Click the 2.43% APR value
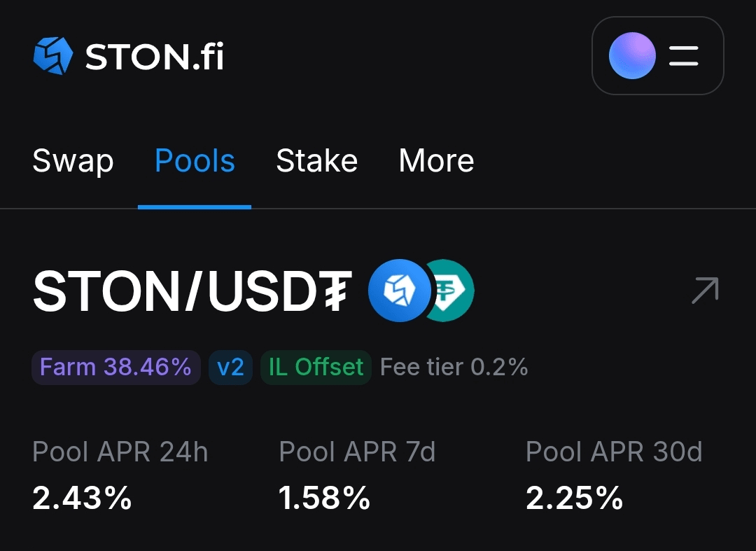 pos(82,498)
